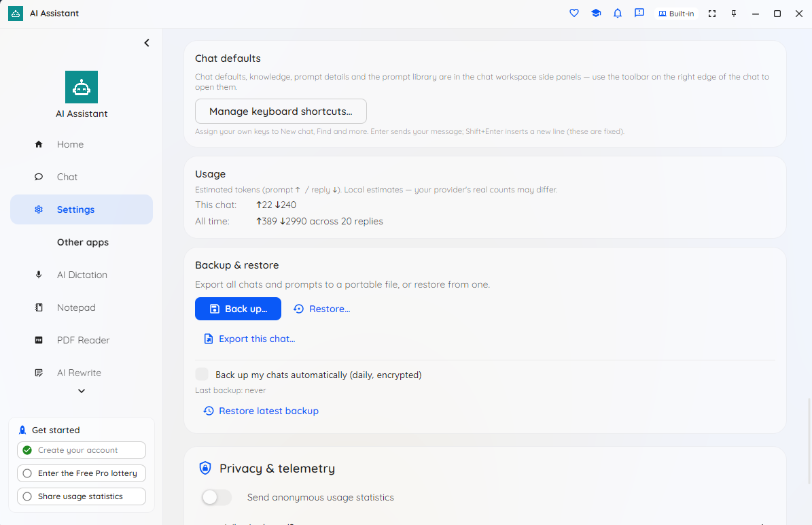Click the AI Assistant logo in title bar
Screen dimensions: 812x525
pos(16,14)
